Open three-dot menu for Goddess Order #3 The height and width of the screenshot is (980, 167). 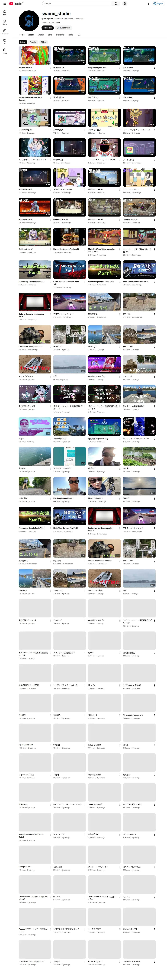coord(120,220)
